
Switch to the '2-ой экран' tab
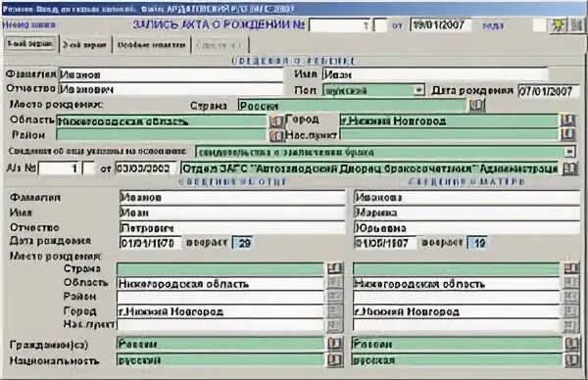[x=84, y=45]
